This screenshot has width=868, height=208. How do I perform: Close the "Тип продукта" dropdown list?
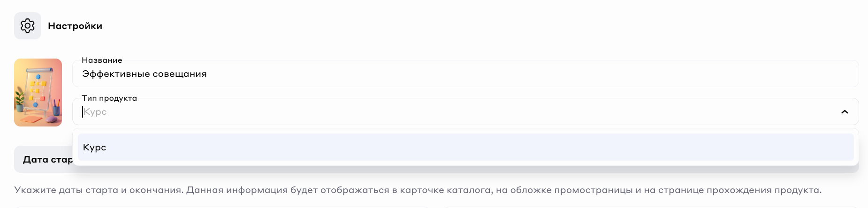845,112
